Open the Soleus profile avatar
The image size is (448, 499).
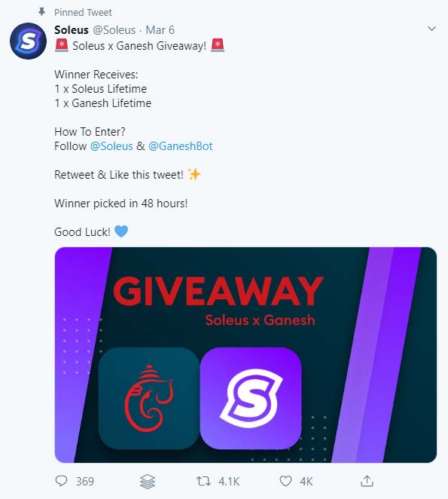click(x=28, y=41)
